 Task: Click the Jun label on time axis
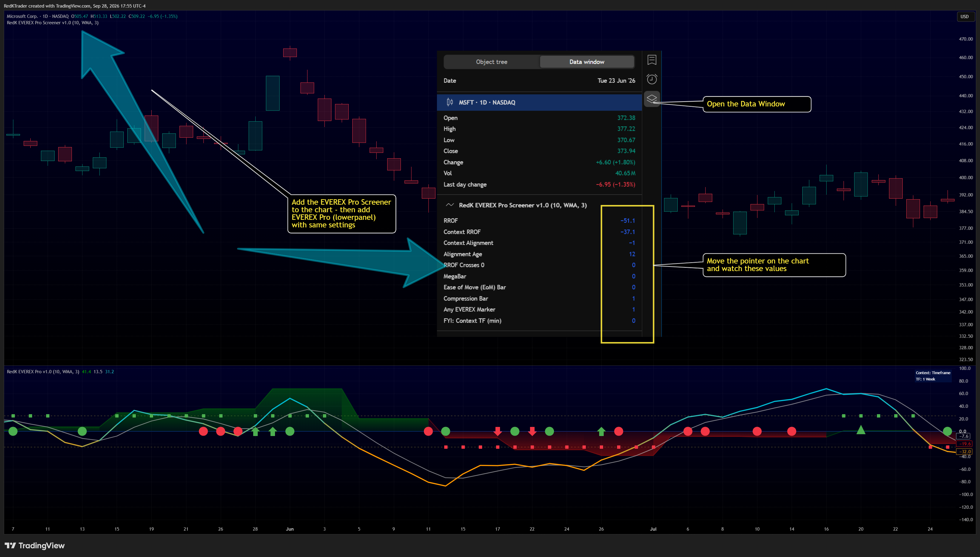290,529
